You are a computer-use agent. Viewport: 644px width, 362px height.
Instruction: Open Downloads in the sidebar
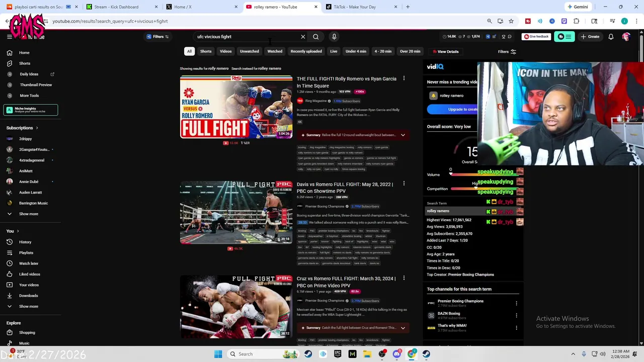[28, 296]
